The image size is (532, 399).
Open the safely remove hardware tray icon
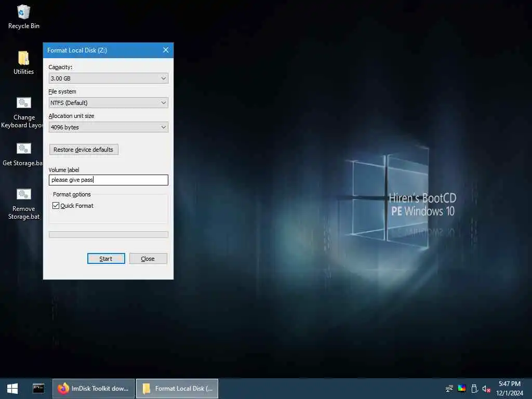[474, 389]
